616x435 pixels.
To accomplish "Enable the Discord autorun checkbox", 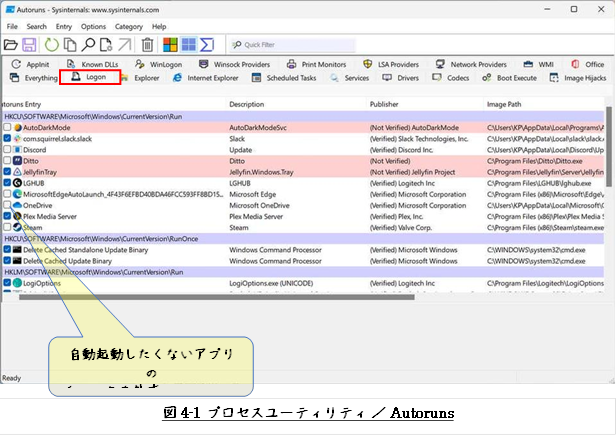I will click(7, 149).
